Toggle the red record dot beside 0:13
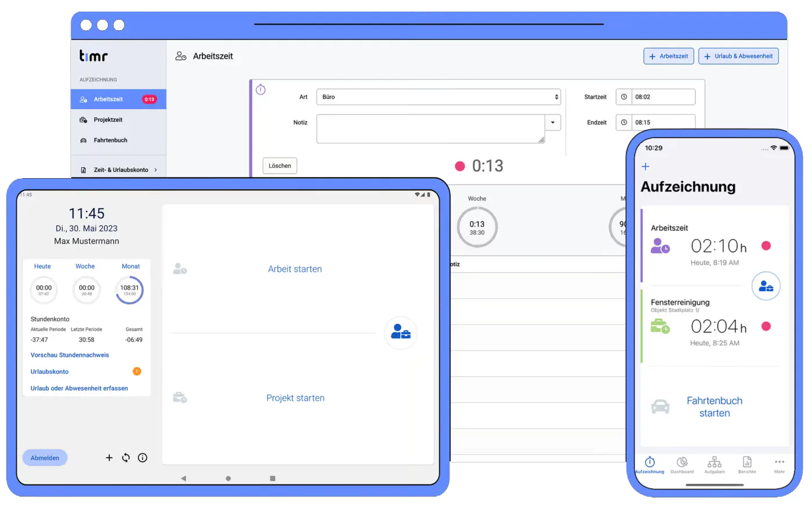 [460, 167]
